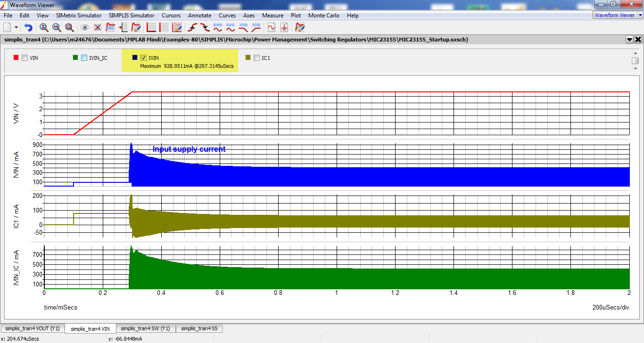Screen dimensions: 644x343
Task: Click the red L-shaped new axis icon
Action: click(151, 27)
